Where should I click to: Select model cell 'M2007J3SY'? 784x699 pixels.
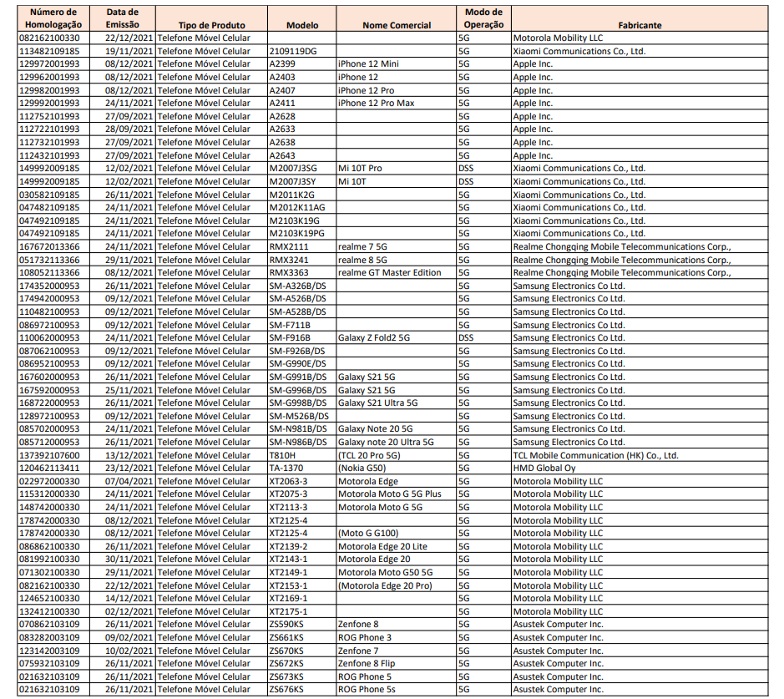tap(302, 181)
